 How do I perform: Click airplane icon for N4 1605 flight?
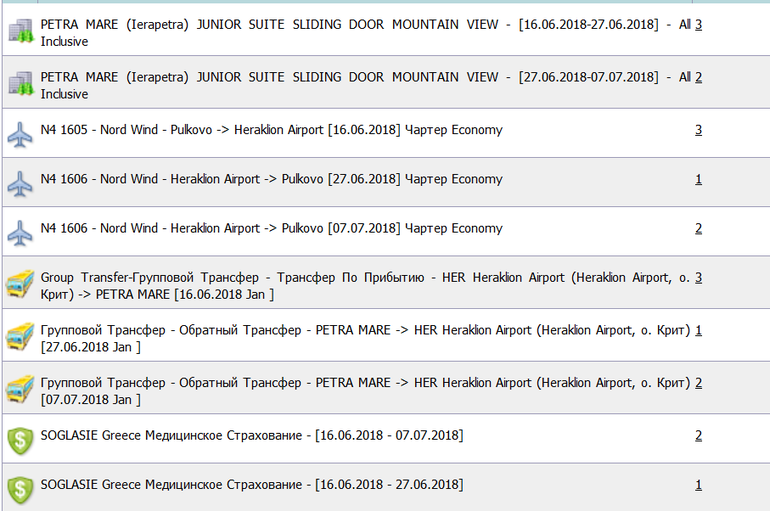[20, 134]
